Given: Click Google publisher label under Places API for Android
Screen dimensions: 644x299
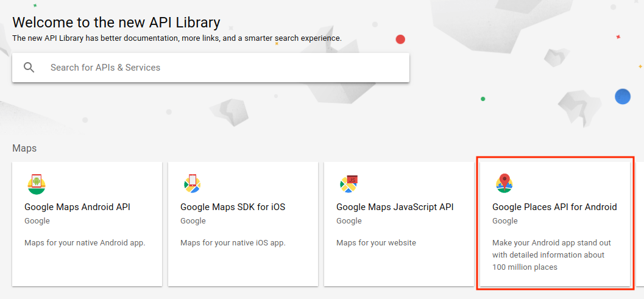Looking at the screenshot, I should pyautogui.click(x=505, y=221).
